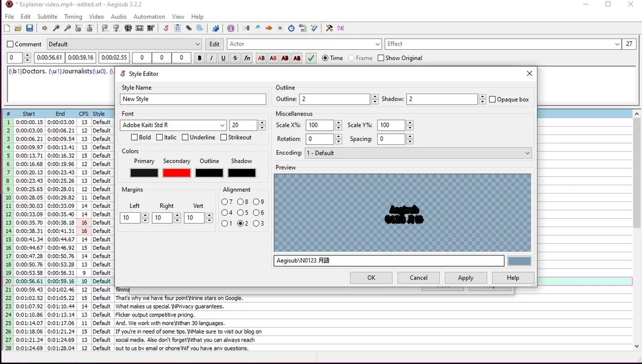Open the Encoding dropdown
The height and width of the screenshot is (364, 642).
pyautogui.click(x=527, y=153)
